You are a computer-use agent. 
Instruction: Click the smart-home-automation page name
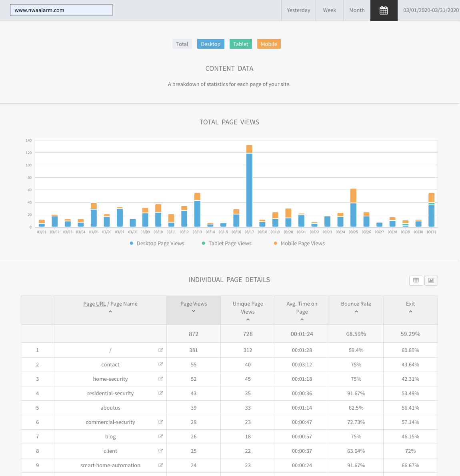(110, 465)
